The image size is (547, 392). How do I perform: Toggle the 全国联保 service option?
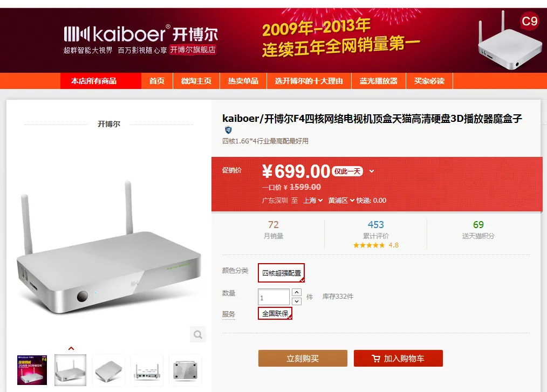275,313
